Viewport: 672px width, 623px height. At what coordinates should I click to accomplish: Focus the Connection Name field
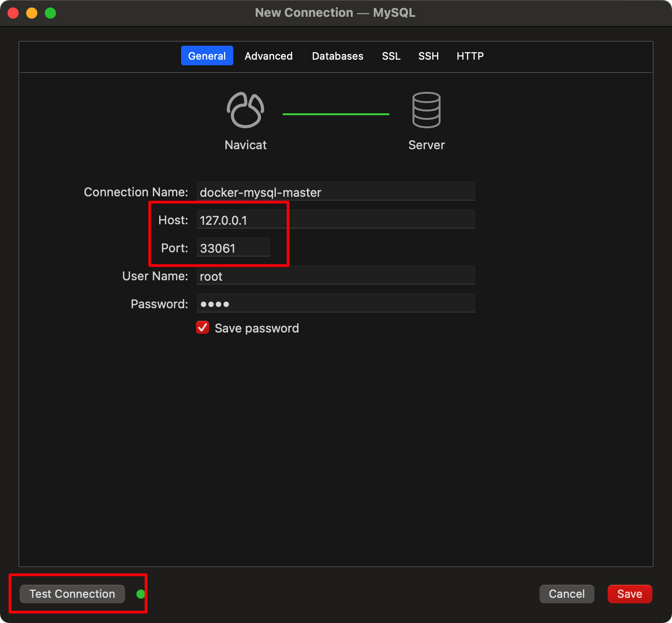click(x=336, y=192)
